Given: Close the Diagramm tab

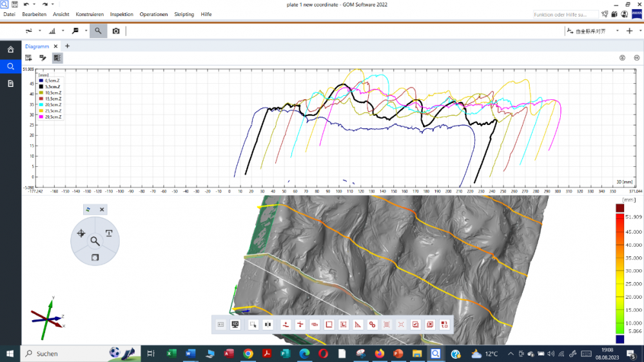Looking at the screenshot, I should pos(55,46).
